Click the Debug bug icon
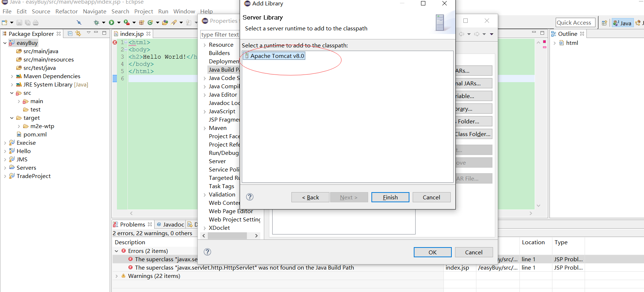The height and width of the screenshot is (292, 644). point(96,22)
